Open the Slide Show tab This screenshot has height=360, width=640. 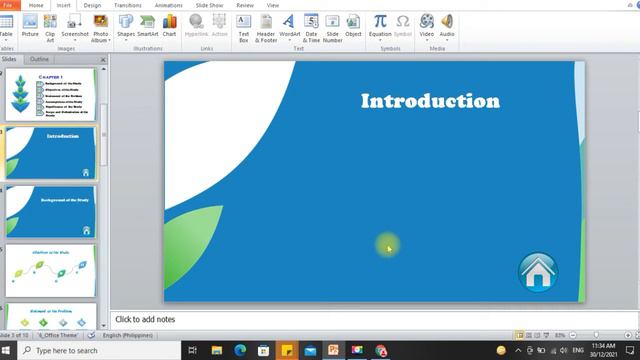(x=209, y=5)
